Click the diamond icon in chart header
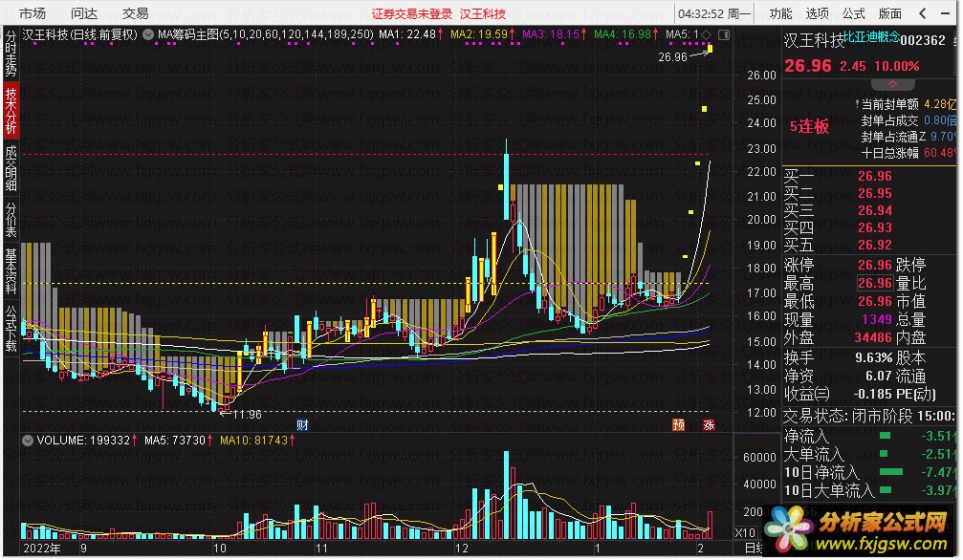 707,34
